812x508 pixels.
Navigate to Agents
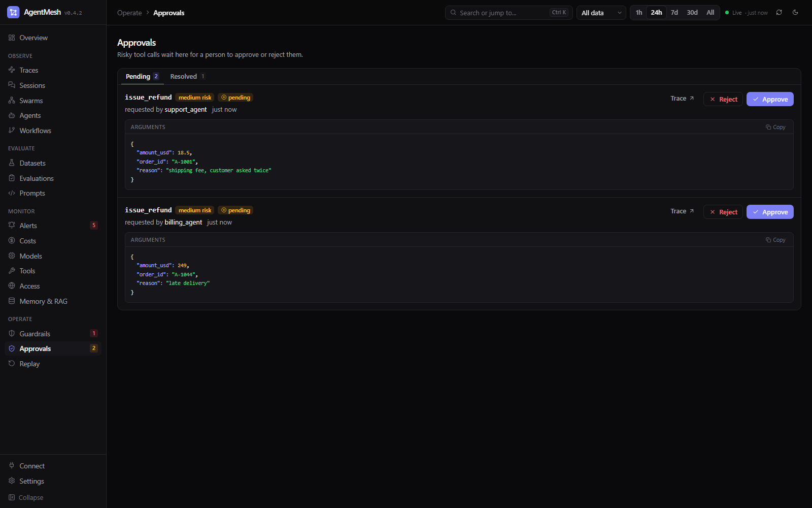[x=53, y=115]
